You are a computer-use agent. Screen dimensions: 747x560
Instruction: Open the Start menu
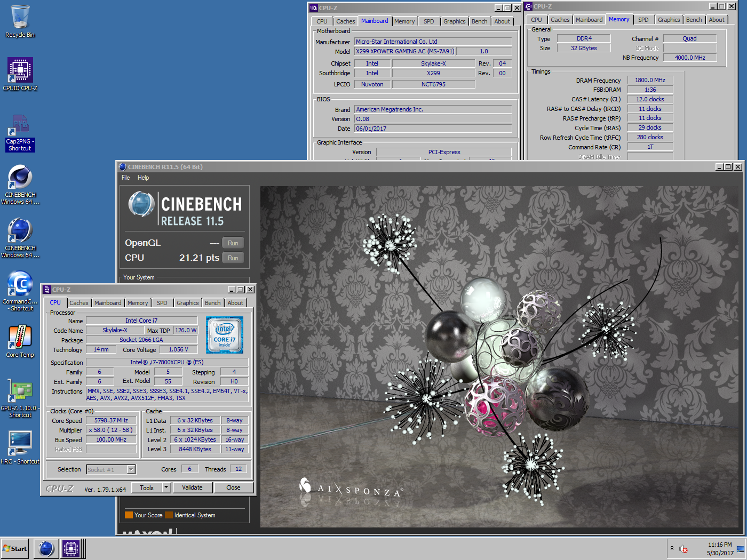(15, 548)
